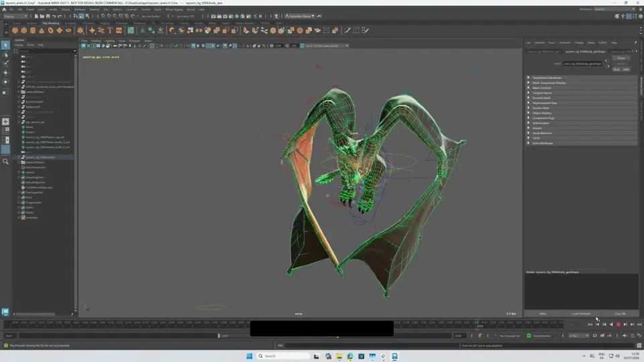Activate the Scale tool in the toolbox

(5, 91)
